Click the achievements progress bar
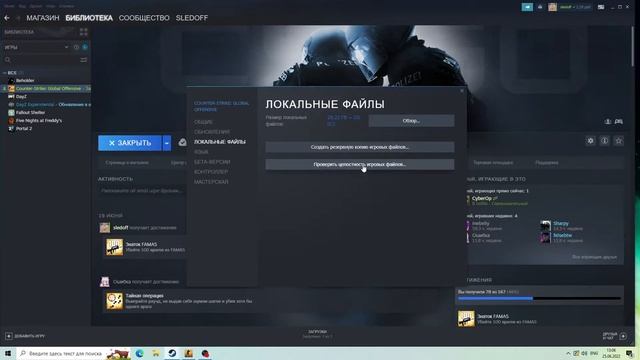640x360 pixels. tap(539, 298)
